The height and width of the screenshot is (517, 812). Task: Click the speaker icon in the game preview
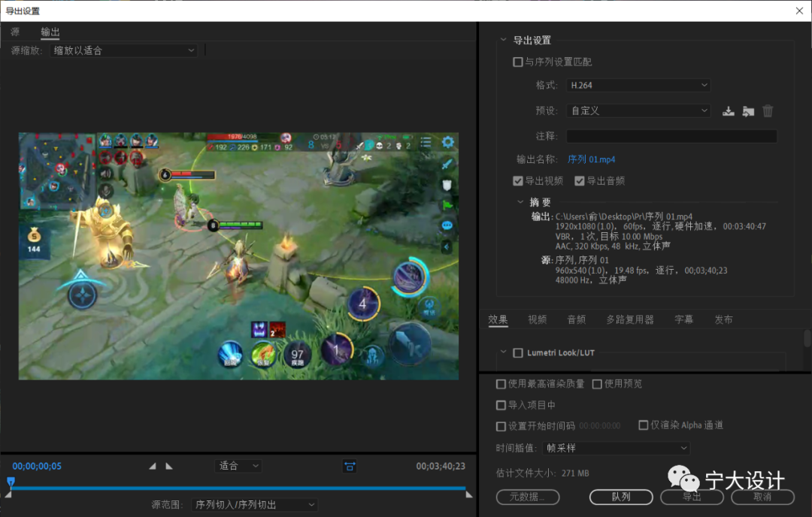[106, 174]
